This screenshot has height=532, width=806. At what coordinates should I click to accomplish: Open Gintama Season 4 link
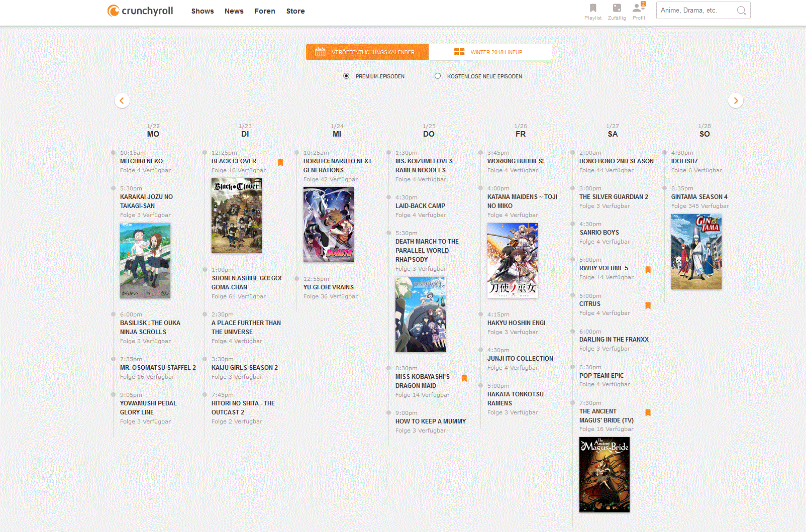click(x=699, y=197)
